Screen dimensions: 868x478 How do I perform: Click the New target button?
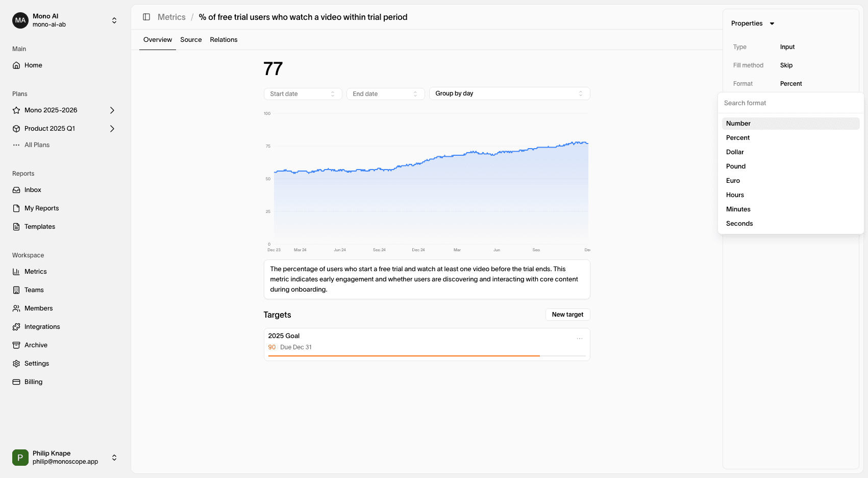(567, 315)
